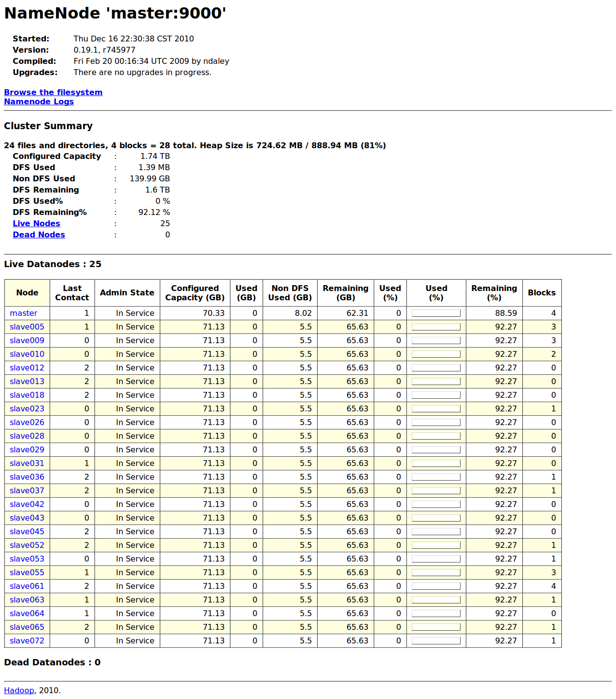The height and width of the screenshot is (699, 616).
Task: Click the Remaining (GB) column header
Action: pos(346,292)
